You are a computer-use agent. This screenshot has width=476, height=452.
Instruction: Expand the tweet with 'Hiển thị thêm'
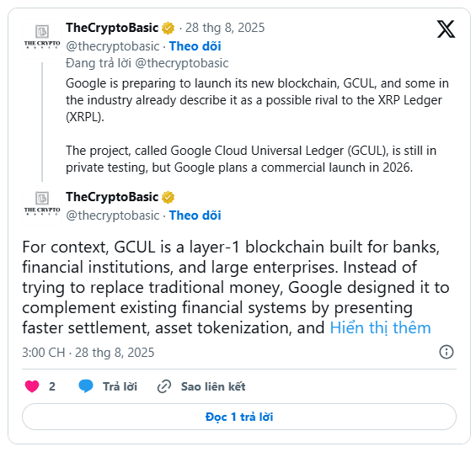pos(380,328)
